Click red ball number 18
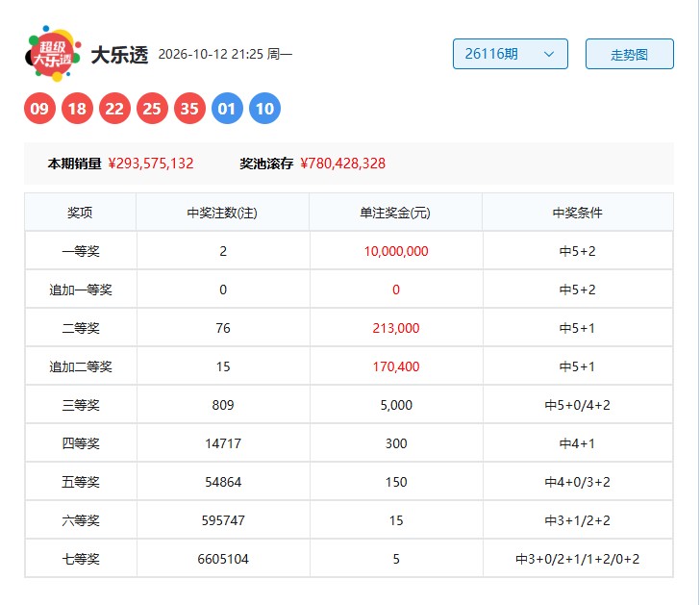The height and width of the screenshot is (605, 700). click(x=77, y=109)
